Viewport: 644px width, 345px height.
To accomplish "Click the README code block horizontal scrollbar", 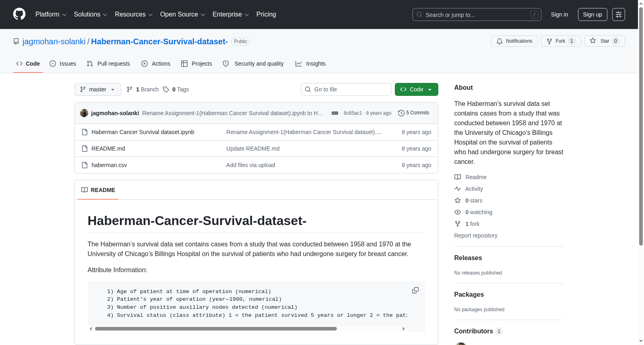I will click(216, 329).
